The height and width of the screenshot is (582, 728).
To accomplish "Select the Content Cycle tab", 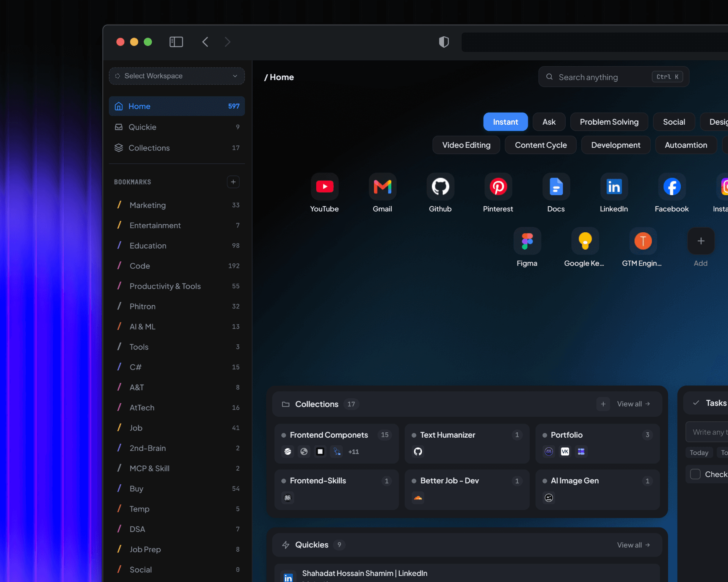I will click(x=541, y=145).
